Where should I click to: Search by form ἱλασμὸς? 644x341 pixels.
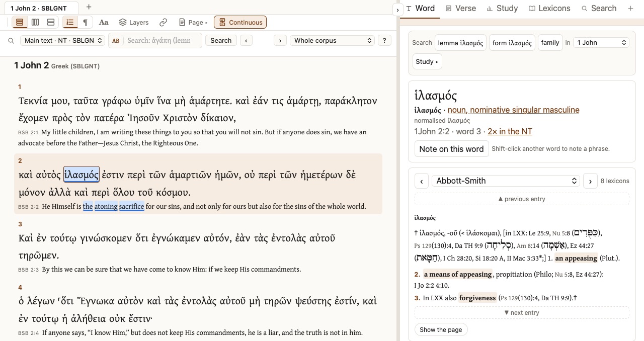[512, 43]
